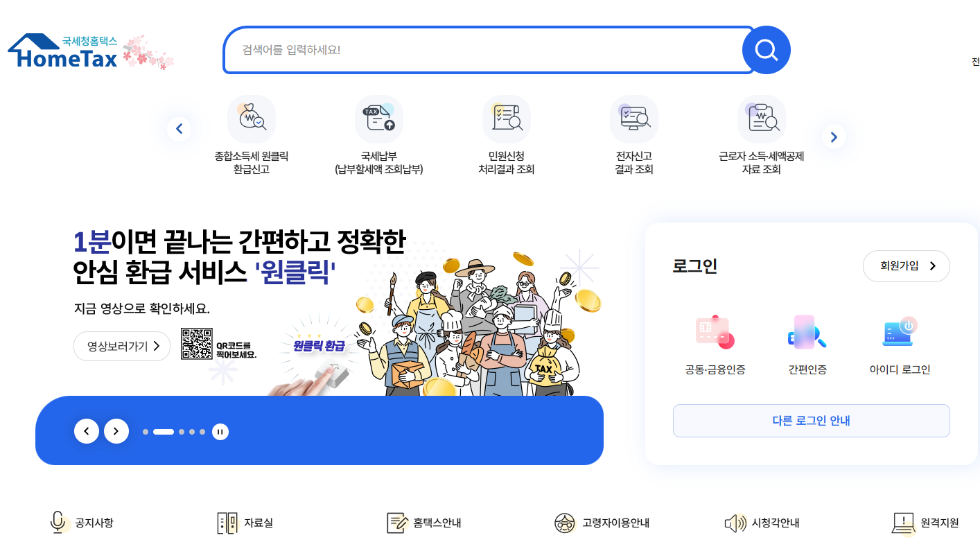The image size is (980, 558).
Task: Pause the banner slideshow
Action: (x=220, y=432)
